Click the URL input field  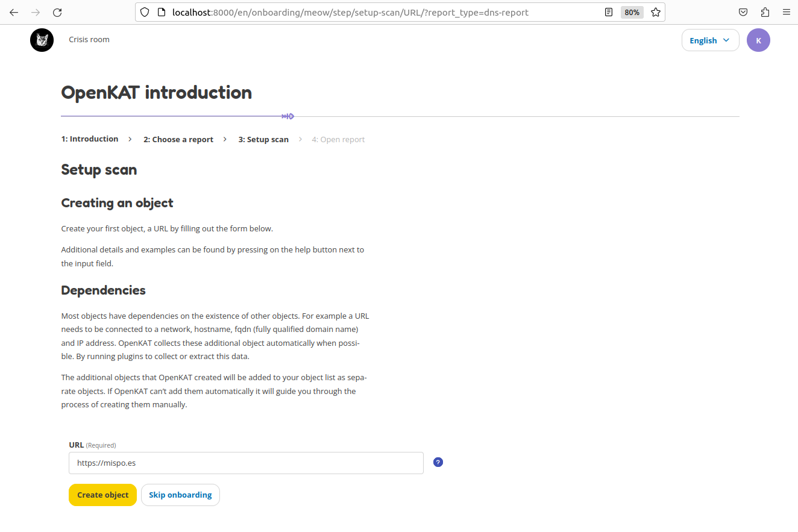point(246,463)
